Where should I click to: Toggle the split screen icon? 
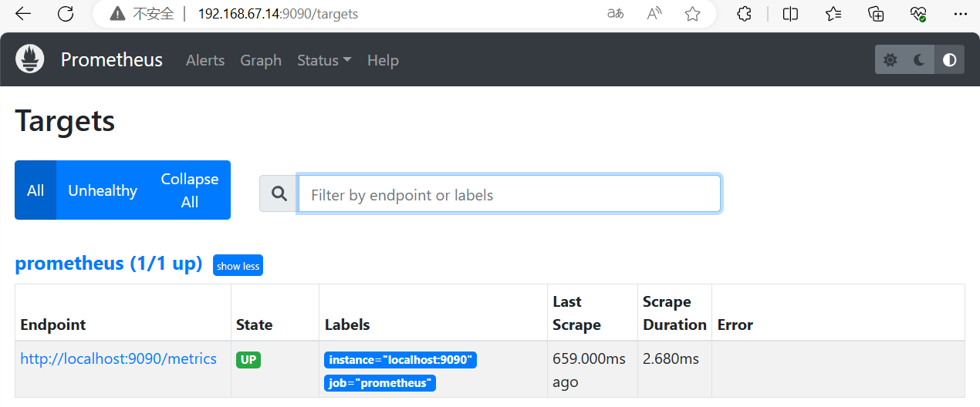[x=790, y=14]
